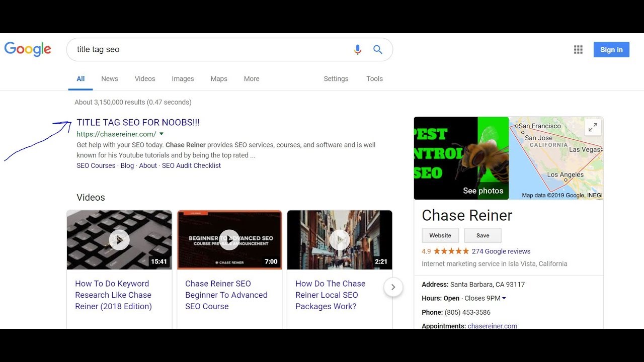Click the Google logo

(x=28, y=49)
